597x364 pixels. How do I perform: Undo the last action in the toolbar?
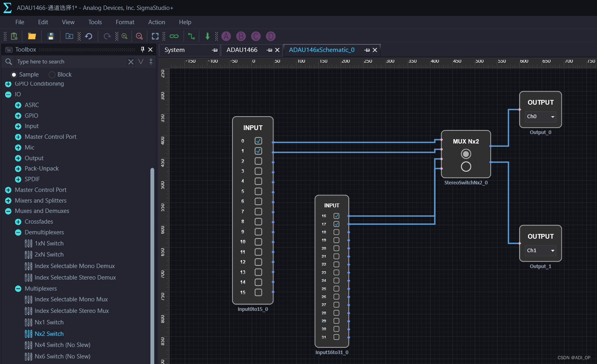(x=88, y=36)
